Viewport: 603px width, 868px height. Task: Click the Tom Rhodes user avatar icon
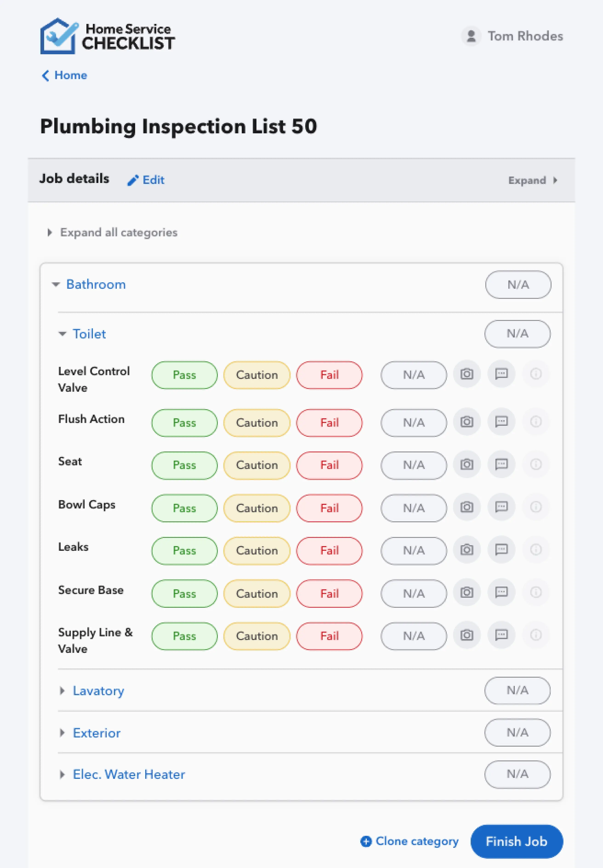471,36
